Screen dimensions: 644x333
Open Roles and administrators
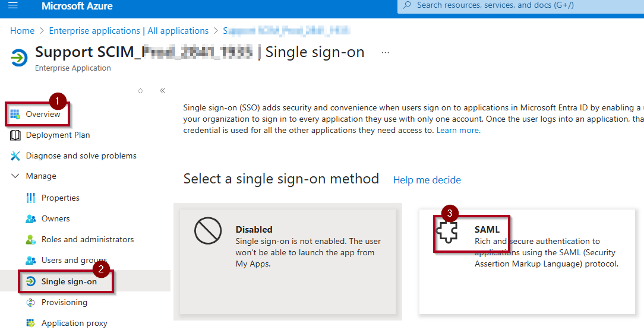tap(87, 239)
